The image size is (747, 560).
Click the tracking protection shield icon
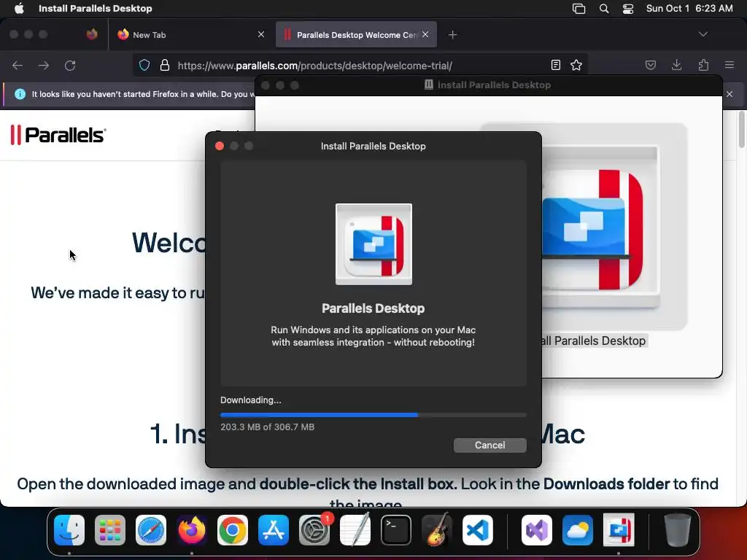[144, 65]
